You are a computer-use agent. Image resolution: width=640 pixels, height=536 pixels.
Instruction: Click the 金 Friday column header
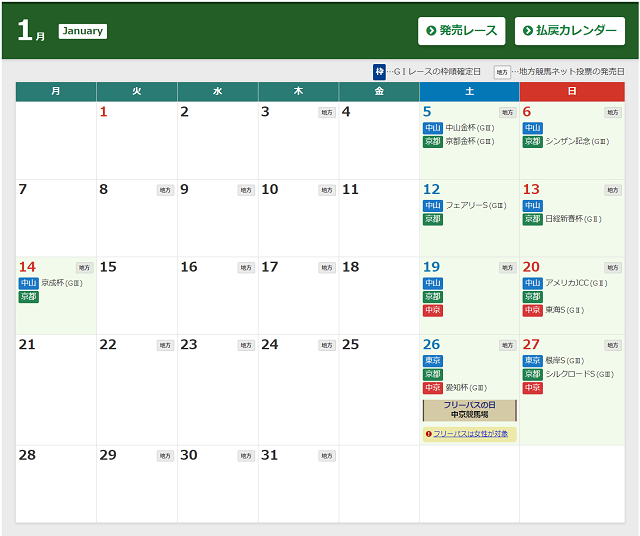(379, 91)
